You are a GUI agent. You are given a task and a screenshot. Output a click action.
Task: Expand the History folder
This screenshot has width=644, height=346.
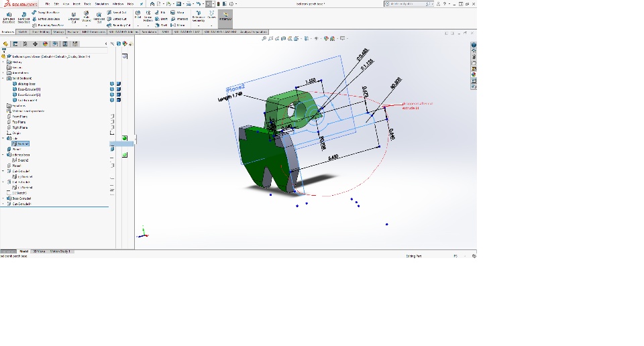3,62
